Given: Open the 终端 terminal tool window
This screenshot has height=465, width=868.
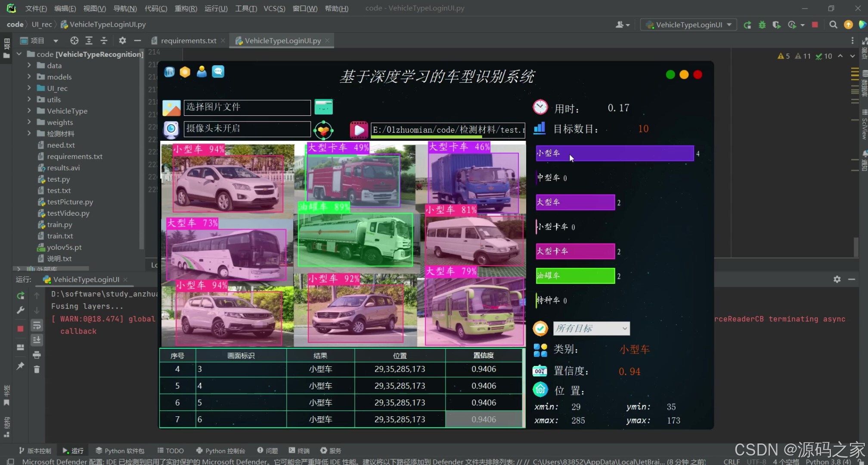Looking at the screenshot, I should (x=299, y=451).
